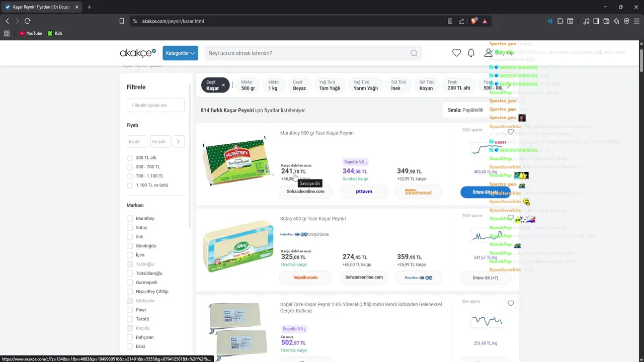Remove the Kaşar filter with X
Viewport: 644px width, 362px height.
point(223,85)
